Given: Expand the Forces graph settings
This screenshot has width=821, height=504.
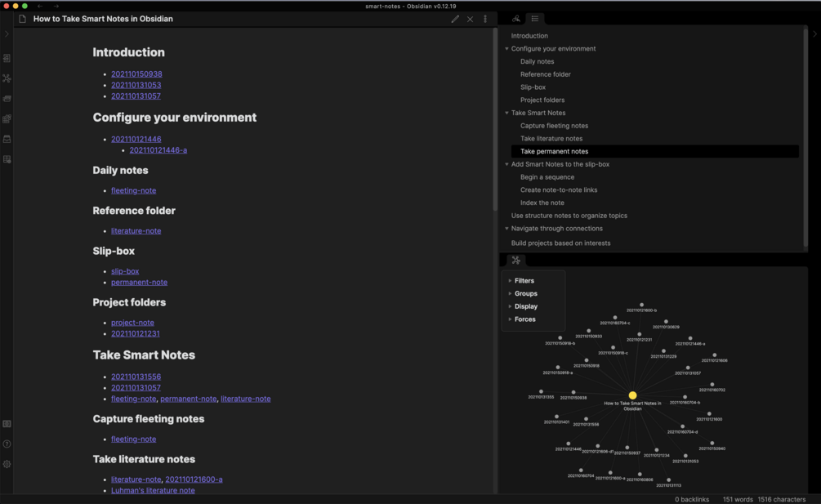Looking at the screenshot, I should pyautogui.click(x=524, y=319).
